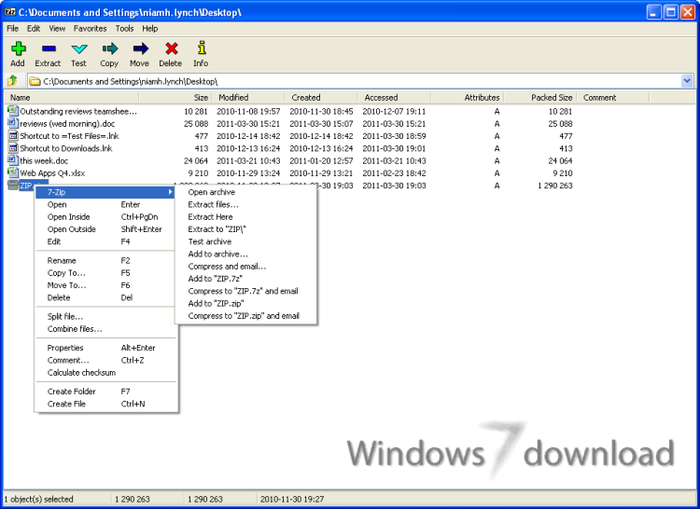The image size is (700, 509).
Task: Sort by the Packed Size column header
Action: 540,97
